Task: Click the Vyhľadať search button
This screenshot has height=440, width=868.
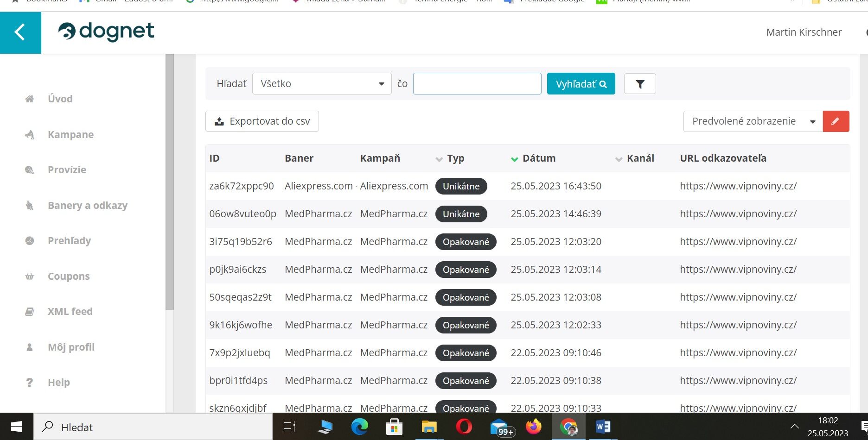Action: (x=581, y=84)
